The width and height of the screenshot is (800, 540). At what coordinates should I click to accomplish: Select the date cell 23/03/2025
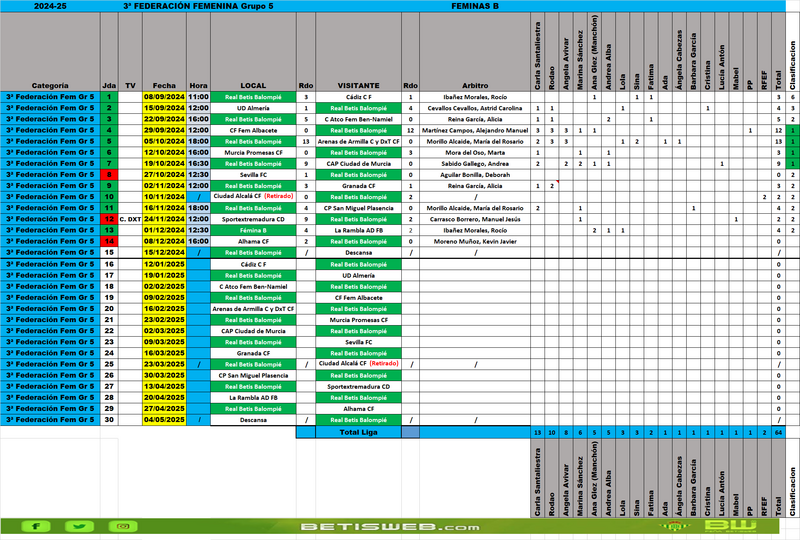[164, 364]
